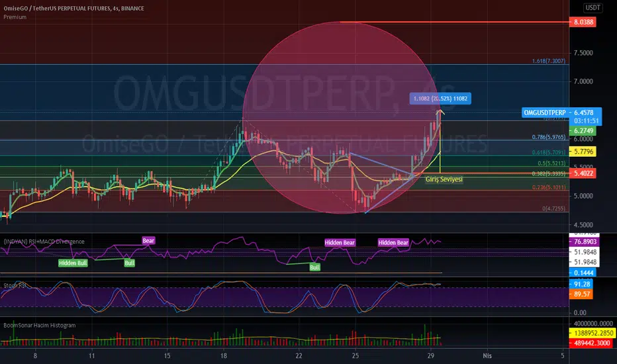Click the 7.5000 price axis label
This screenshot has height=364, width=617.
click(583, 53)
